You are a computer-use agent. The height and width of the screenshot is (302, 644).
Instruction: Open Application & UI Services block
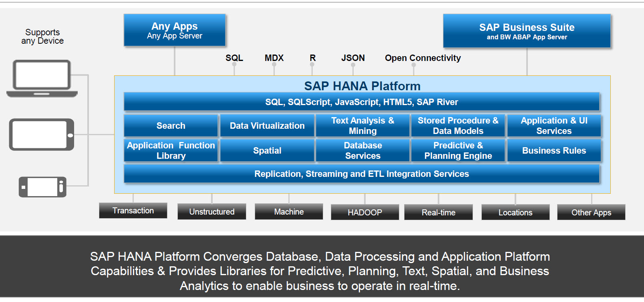pos(554,126)
